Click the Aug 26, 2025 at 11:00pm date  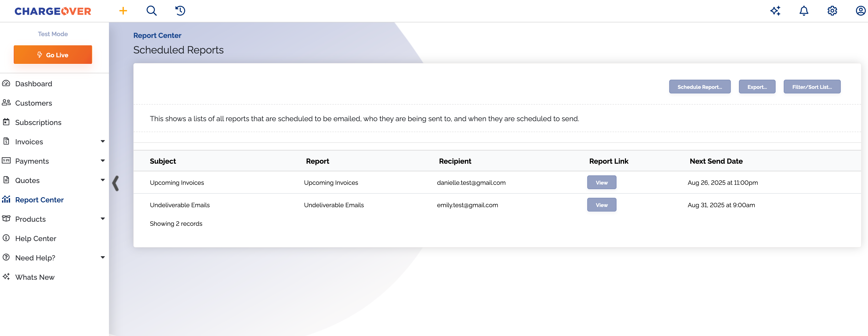(x=722, y=183)
